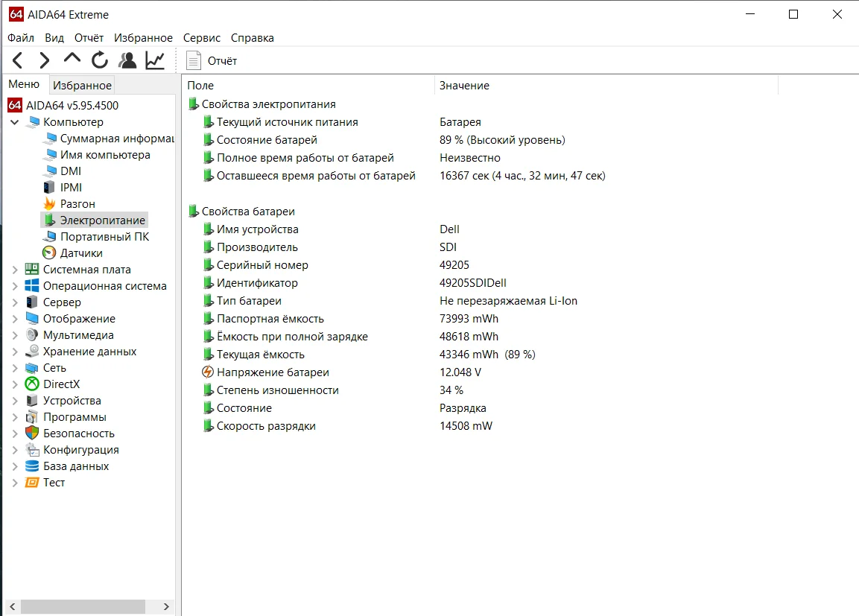The height and width of the screenshot is (616, 859).
Task: Click the Конфигурация icon in tree
Action: coord(32,450)
